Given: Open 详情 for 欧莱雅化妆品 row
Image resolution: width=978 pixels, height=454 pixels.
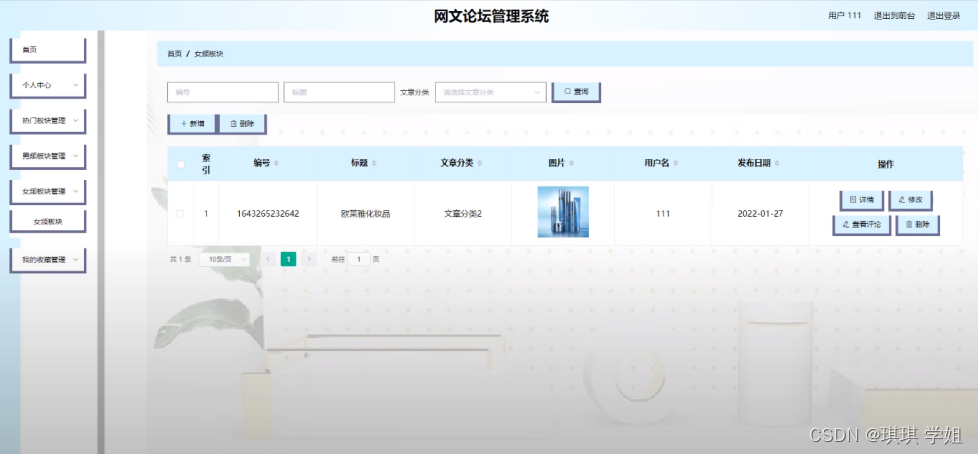Looking at the screenshot, I should [x=861, y=200].
